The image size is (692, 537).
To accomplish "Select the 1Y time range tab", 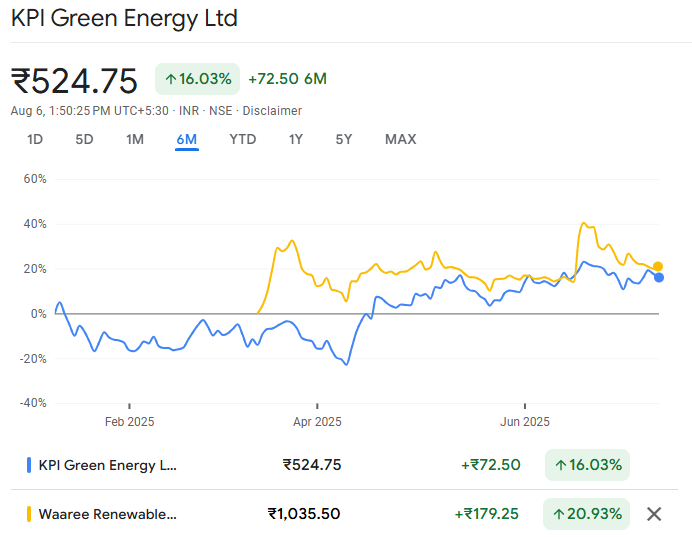I will (296, 139).
